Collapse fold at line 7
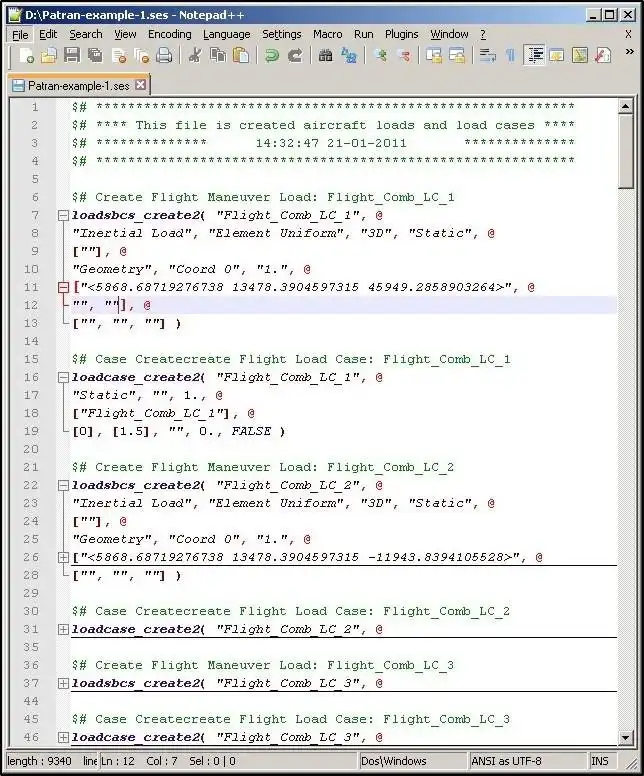The width and height of the screenshot is (644, 776). (x=63, y=215)
